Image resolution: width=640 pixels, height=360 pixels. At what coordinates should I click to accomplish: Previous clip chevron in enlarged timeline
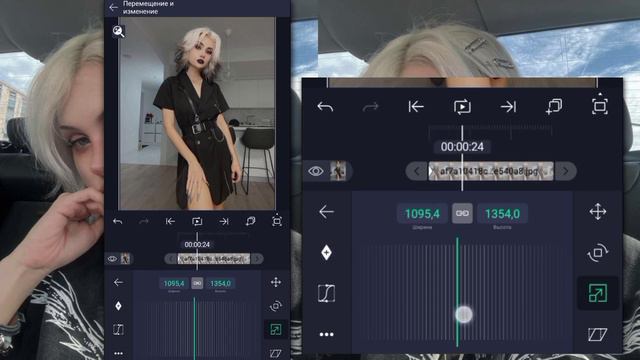[x=416, y=171]
